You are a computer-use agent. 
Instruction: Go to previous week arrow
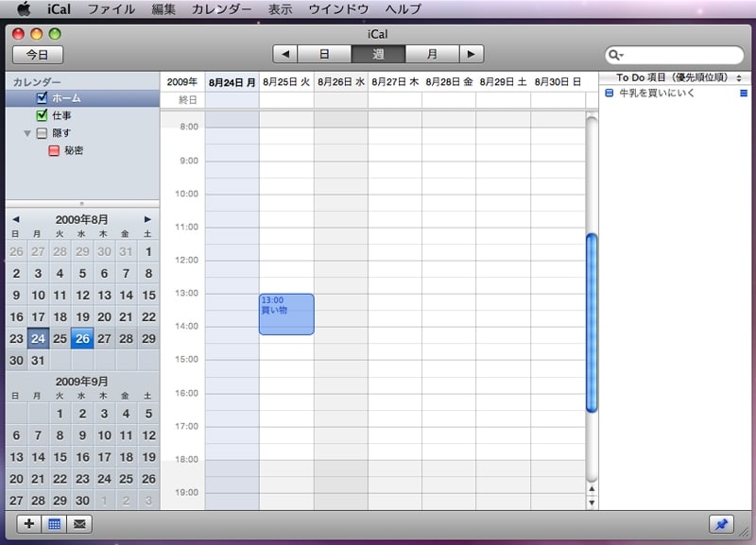coord(285,54)
